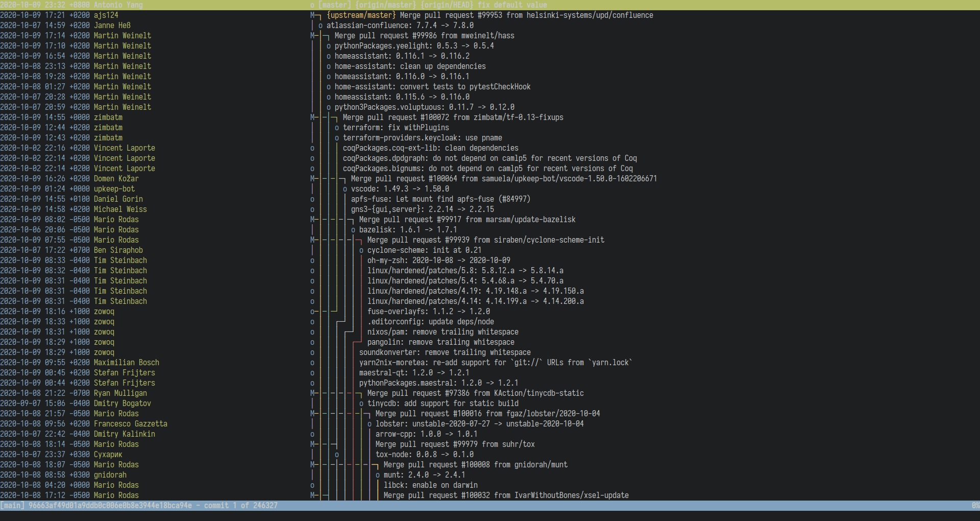This screenshot has height=521, width=980.
Task: Click author name 'Ben Siraphob'
Action: [118, 250]
